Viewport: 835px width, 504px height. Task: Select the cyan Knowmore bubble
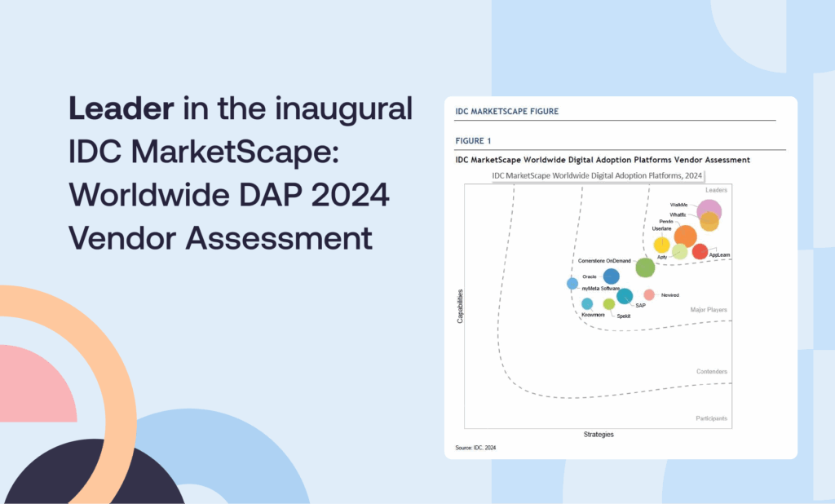(x=587, y=303)
